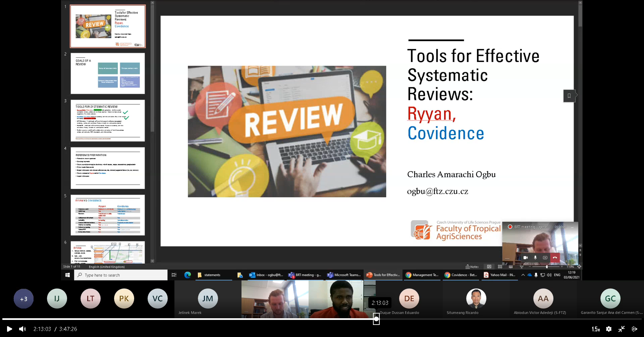Toggle microphone in Teams mini window

click(x=535, y=258)
